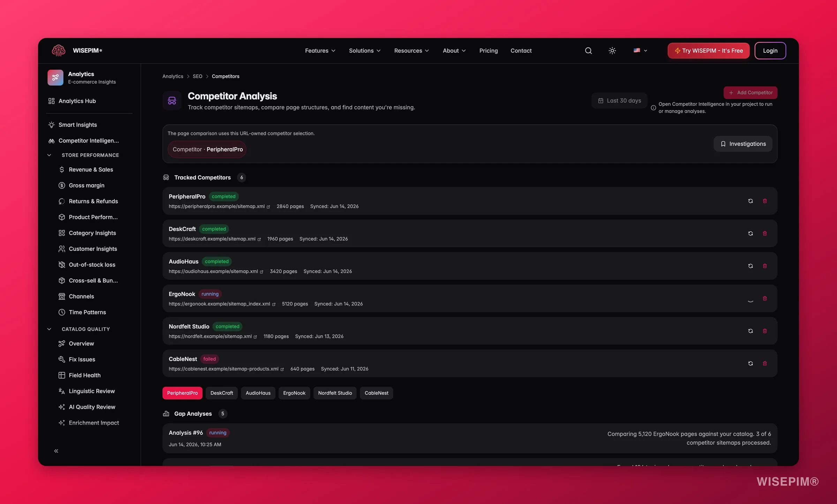This screenshot has height=504, width=837.
Task: Click the Product Performance box icon
Action: (62, 217)
